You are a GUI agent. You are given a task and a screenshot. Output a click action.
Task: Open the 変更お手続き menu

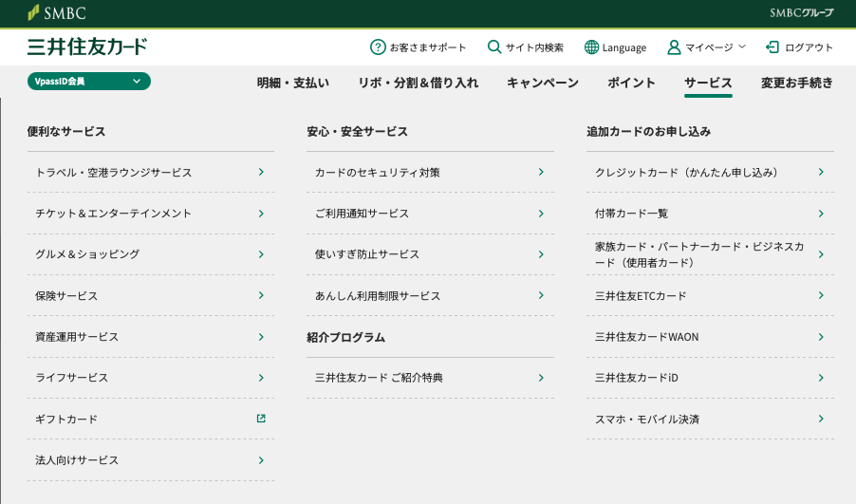pos(797,83)
